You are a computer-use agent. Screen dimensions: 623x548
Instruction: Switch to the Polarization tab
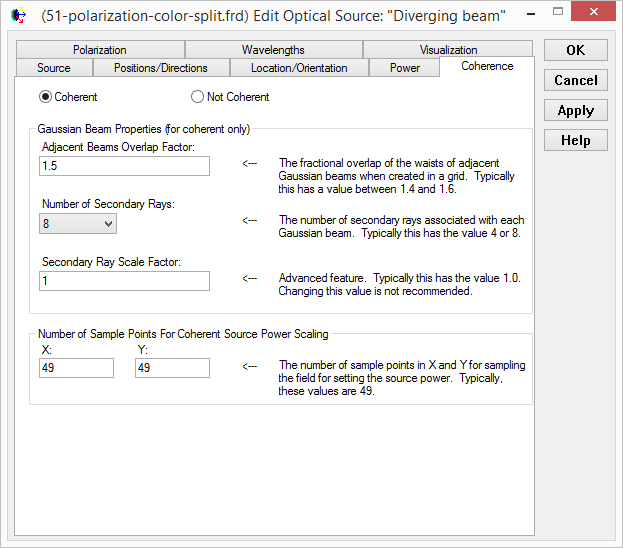point(100,50)
